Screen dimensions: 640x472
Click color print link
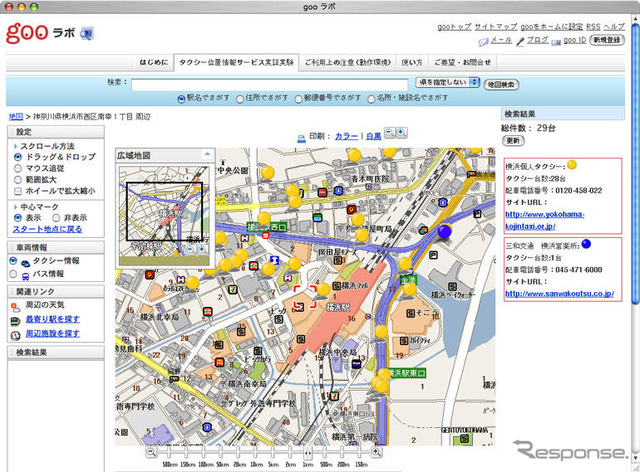[347, 136]
